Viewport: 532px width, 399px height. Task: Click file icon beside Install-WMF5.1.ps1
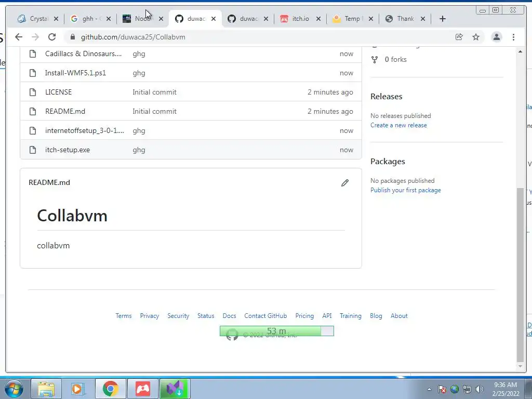click(x=33, y=73)
